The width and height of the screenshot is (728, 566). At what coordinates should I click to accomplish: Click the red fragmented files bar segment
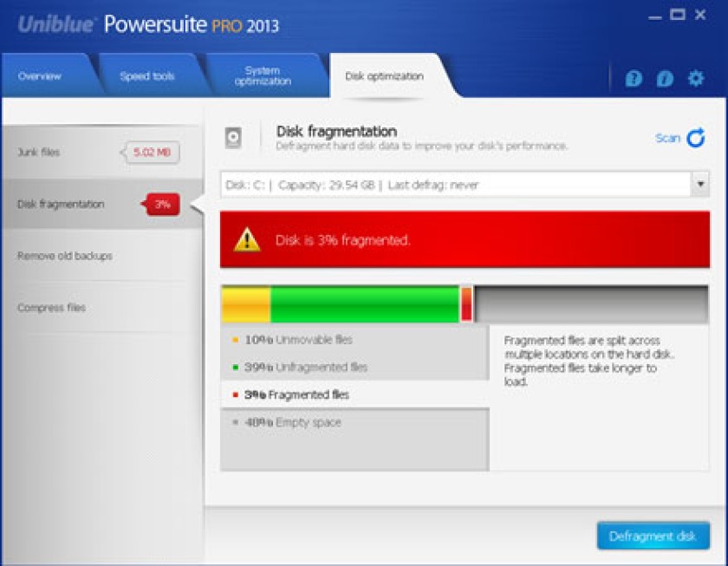[x=466, y=304]
